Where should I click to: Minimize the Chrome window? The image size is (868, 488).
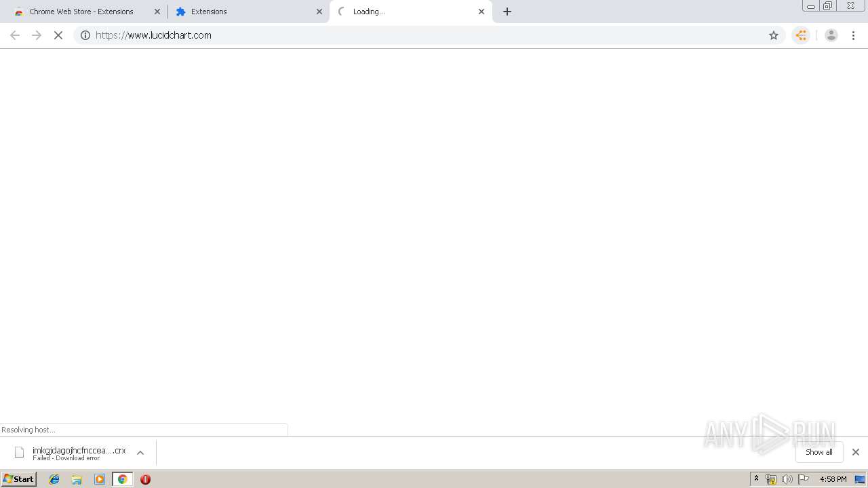point(810,6)
